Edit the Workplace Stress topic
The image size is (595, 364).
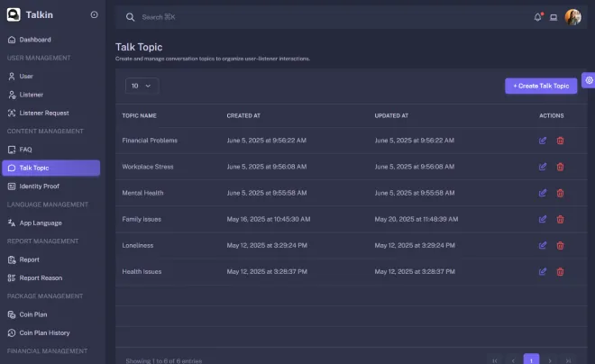click(x=543, y=167)
